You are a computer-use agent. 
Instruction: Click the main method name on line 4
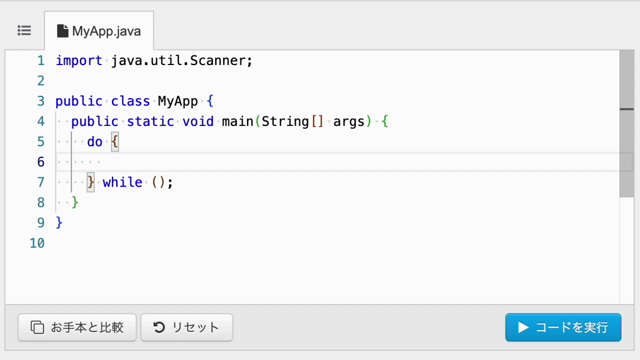point(238,121)
